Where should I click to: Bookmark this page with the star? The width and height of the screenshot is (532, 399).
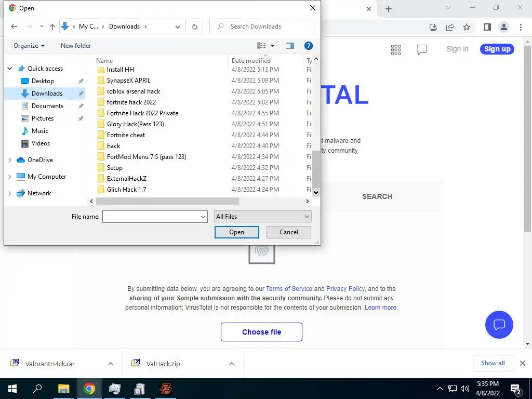pyautogui.click(x=467, y=27)
